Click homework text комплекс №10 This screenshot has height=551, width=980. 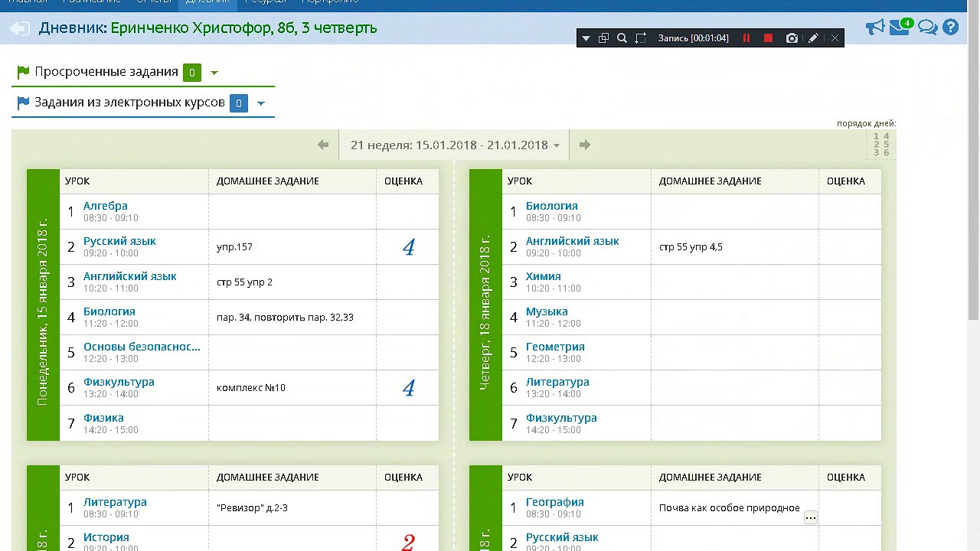click(251, 388)
